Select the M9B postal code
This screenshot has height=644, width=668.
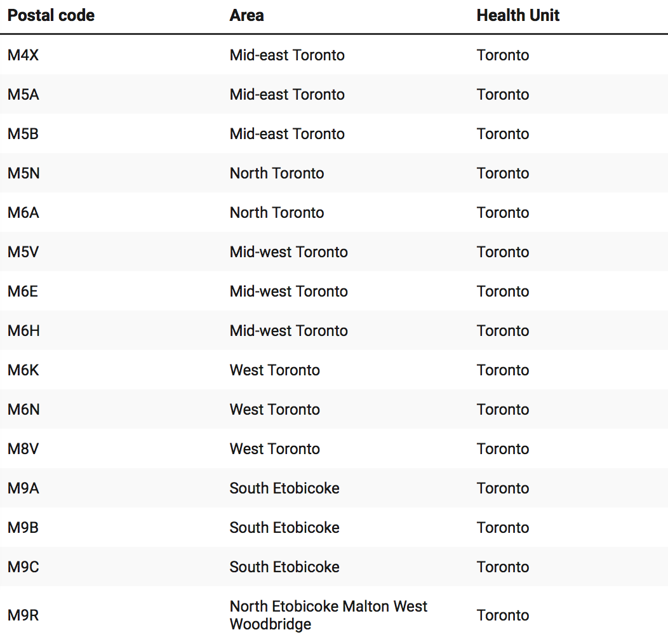(x=23, y=528)
